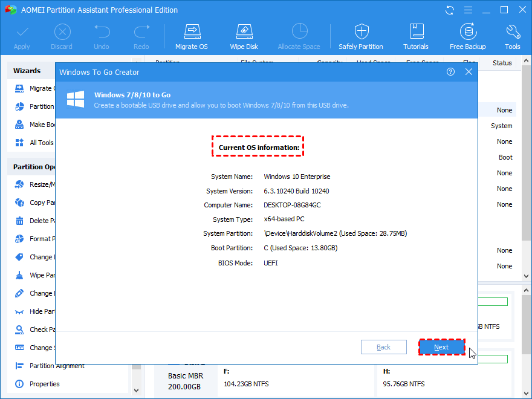This screenshot has width=532, height=399.
Task: Select All Tools under Wizards
Action: click(x=41, y=143)
